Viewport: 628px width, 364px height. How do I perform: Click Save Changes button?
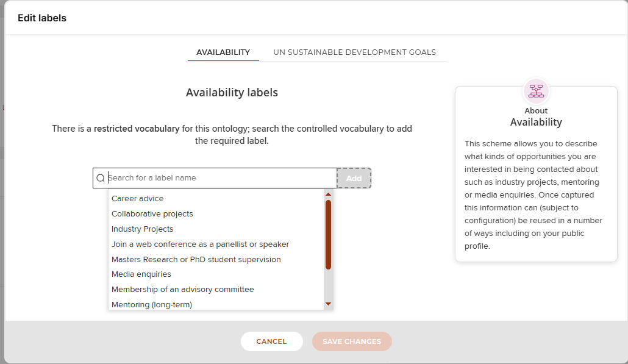(x=352, y=341)
